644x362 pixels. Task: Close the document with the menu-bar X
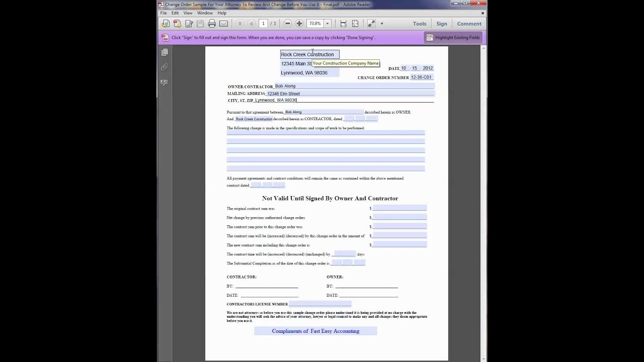483,13
